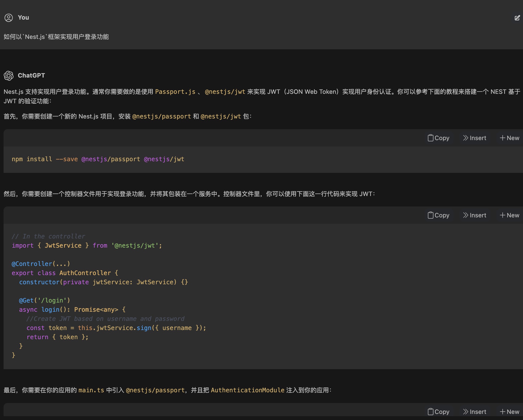Screen dimensions: 523x420
Task: Click the '//Create JWT based on username' comment
Action: [x=105, y=319]
